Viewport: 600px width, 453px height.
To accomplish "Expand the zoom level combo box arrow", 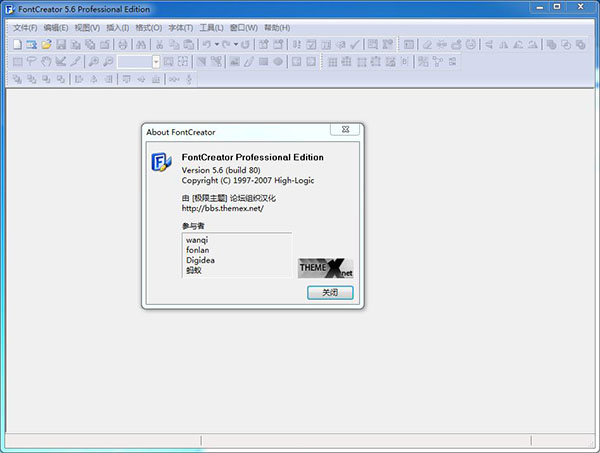I will (156, 62).
